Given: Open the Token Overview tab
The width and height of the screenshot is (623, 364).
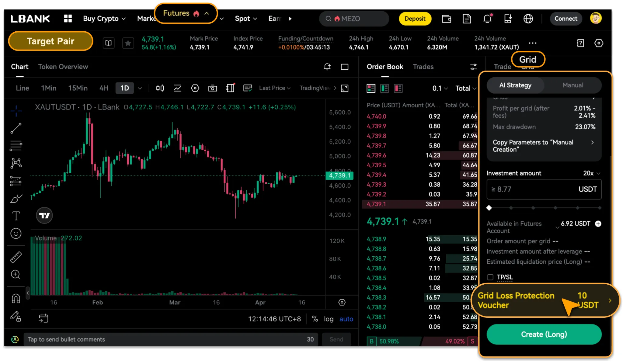Looking at the screenshot, I should (x=63, y=67).
